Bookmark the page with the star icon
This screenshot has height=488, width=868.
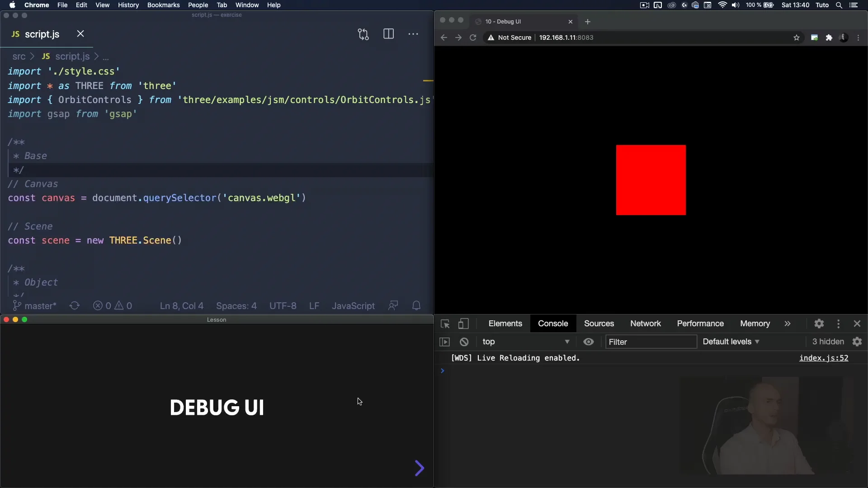tap(797, 38)
